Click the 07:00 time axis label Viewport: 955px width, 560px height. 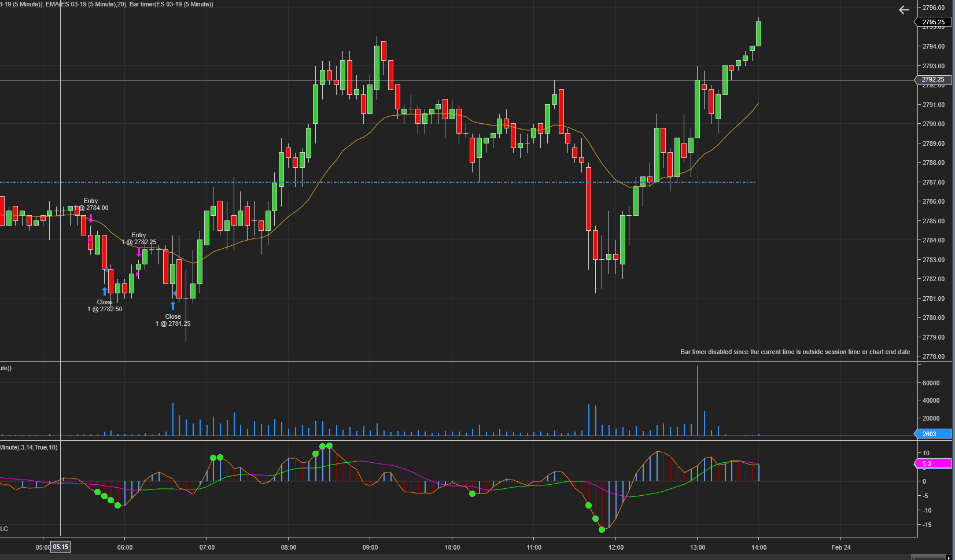coord(207,547)
